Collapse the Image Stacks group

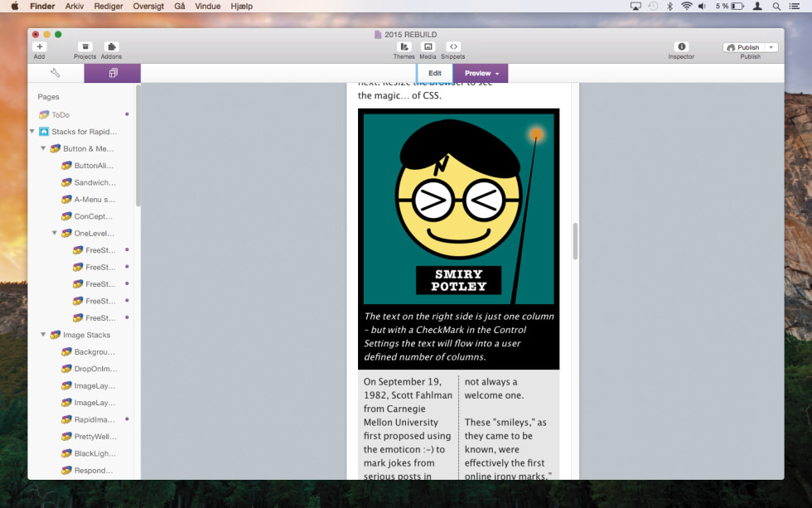click(43, 335)
